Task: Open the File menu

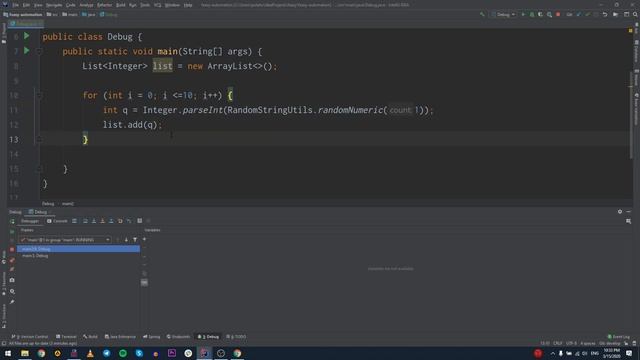Action: 15,5
